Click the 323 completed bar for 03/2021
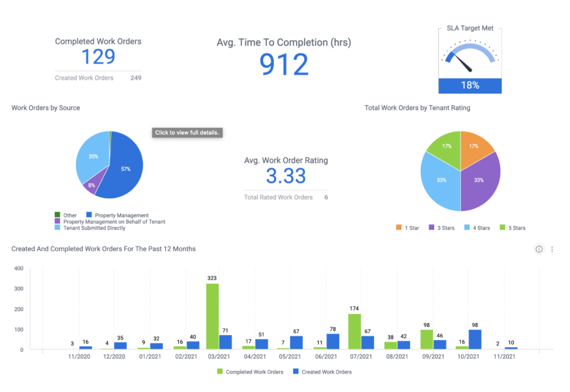Viewport: 570px width, 392px height. (x=213, y=316)
